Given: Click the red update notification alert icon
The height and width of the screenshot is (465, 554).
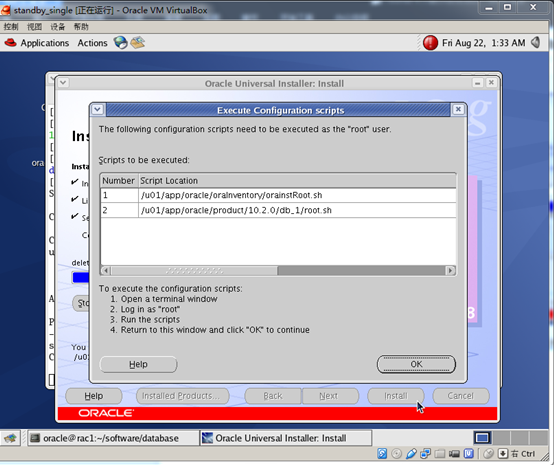Looking at the screenshot, I should [430, 43].
